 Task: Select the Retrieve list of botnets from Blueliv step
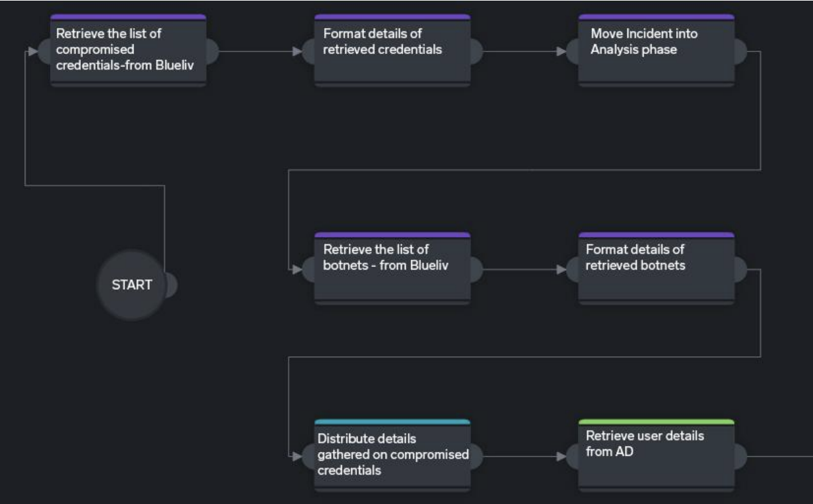click(x=392, y=268)
